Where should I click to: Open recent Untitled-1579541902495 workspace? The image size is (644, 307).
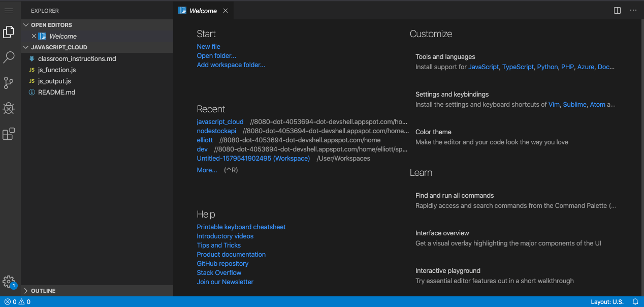[x=253, y=158]
